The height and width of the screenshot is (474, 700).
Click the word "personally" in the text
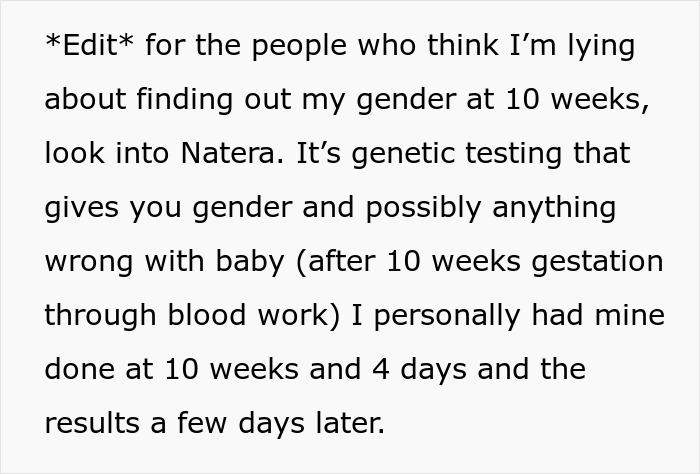(447, 317)
